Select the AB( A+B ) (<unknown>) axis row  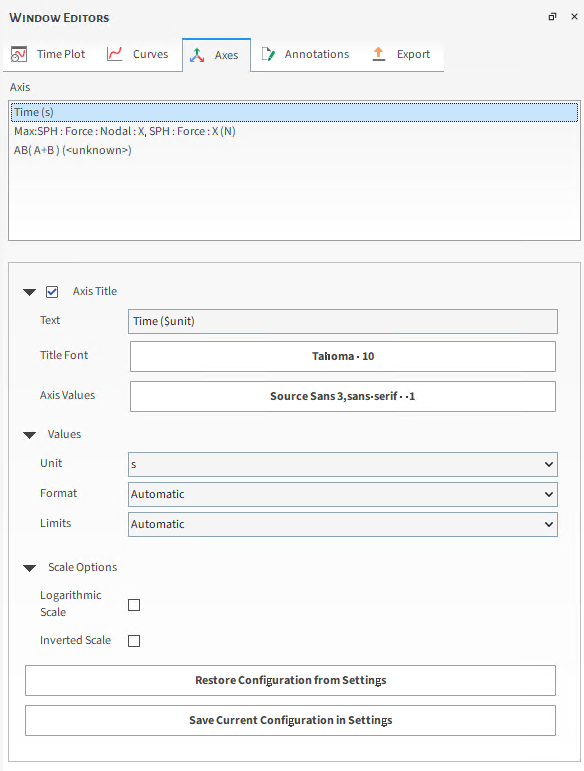[294, 150]
